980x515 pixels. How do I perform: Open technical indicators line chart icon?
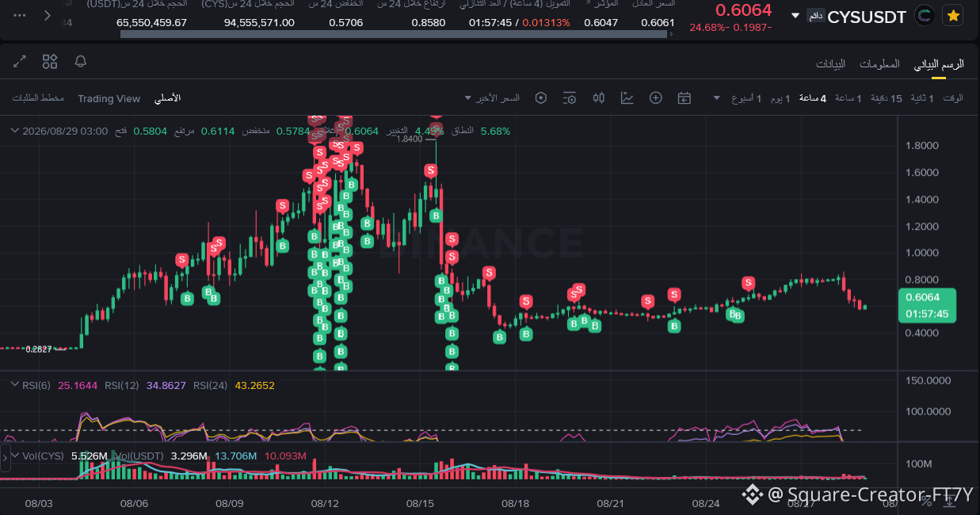[x=627, y=98]
